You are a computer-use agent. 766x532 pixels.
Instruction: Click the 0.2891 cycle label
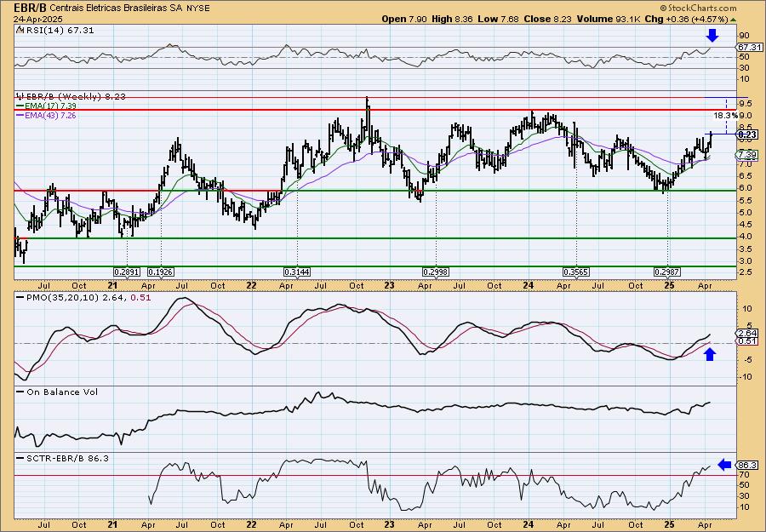(x=126, y=272)
